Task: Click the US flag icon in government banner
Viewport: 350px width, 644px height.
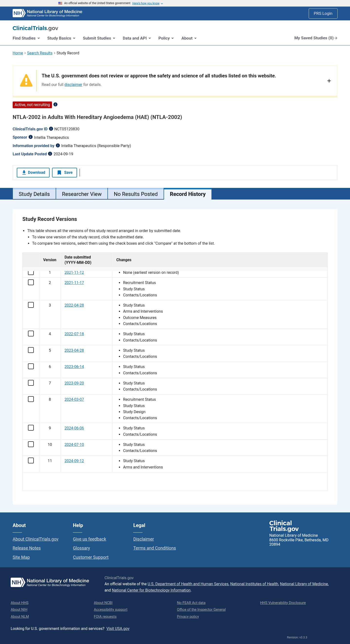Action: (60, 3)
